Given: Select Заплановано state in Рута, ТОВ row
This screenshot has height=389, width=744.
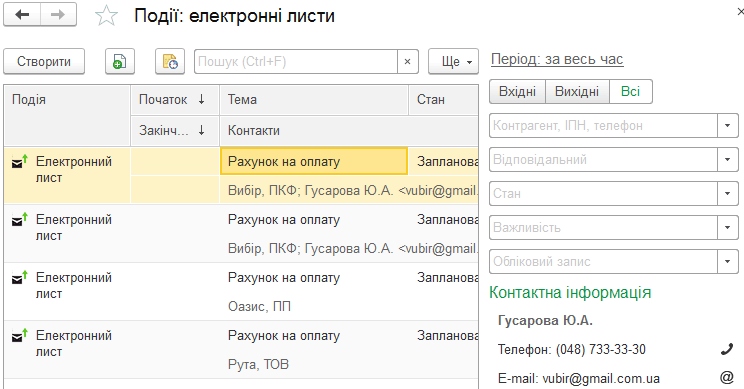Looking at the screenshot, I should point(447,335).
